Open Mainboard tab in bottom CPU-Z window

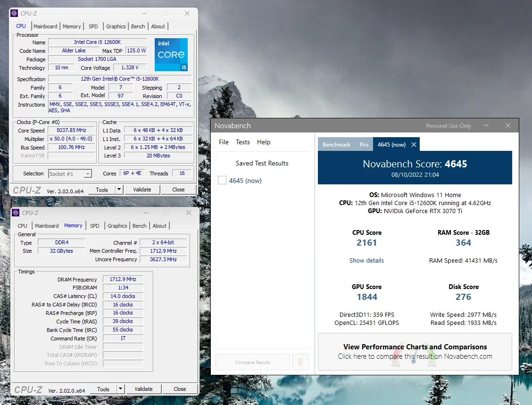tap(47, 226)
